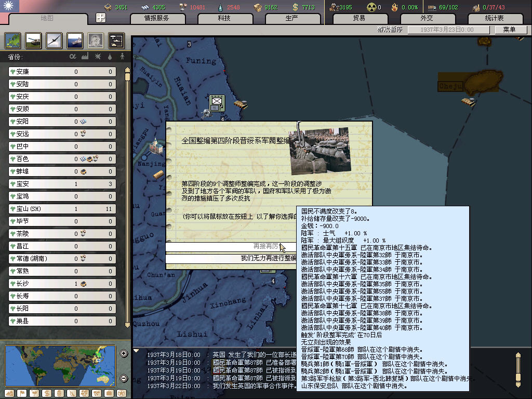
Task: Select the naval units ship icon
Action: tap(74, 41)
